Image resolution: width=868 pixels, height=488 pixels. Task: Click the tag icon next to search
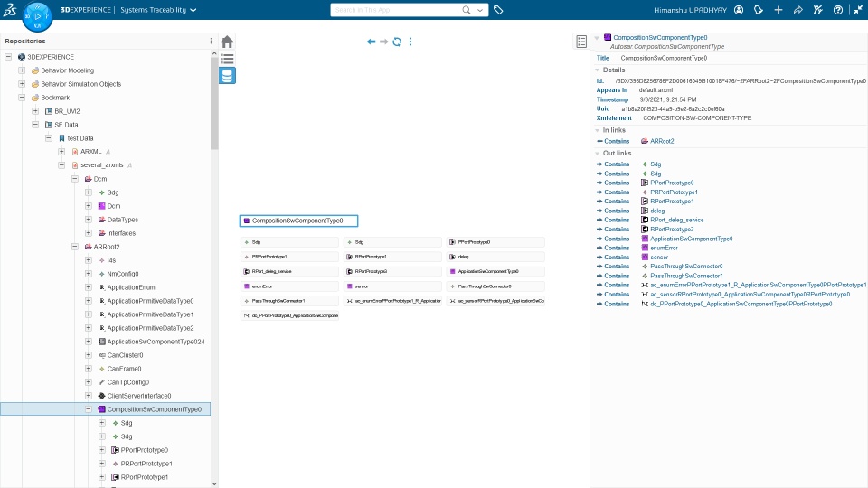(498, 10)
